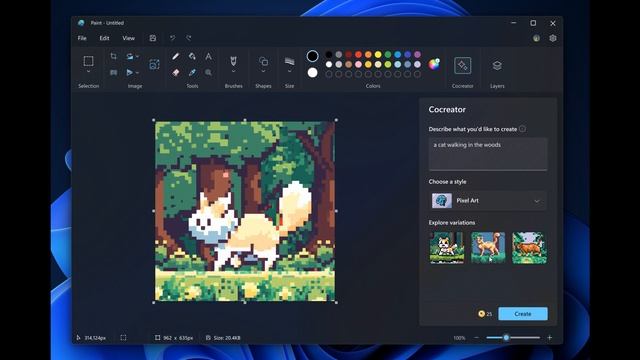Open the Layers panel button
The height and width of the screenshot is (360, 640).
pos(497,65)
